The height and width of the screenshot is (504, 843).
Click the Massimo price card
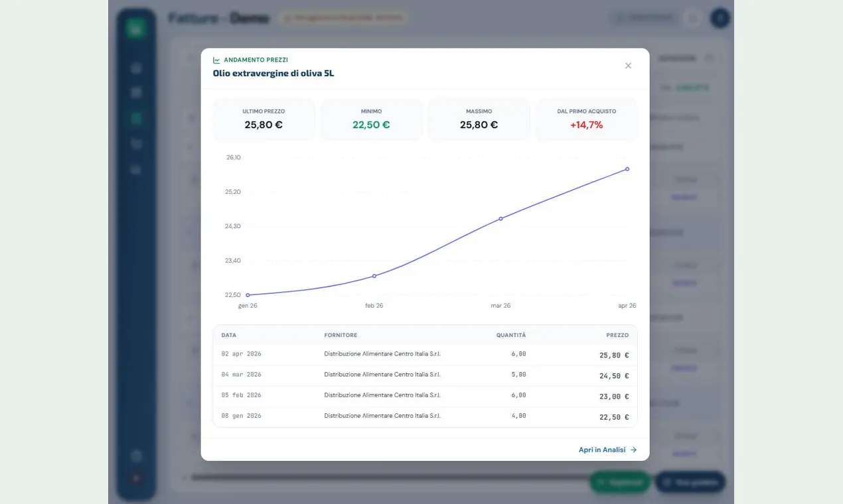click(479, 119)
